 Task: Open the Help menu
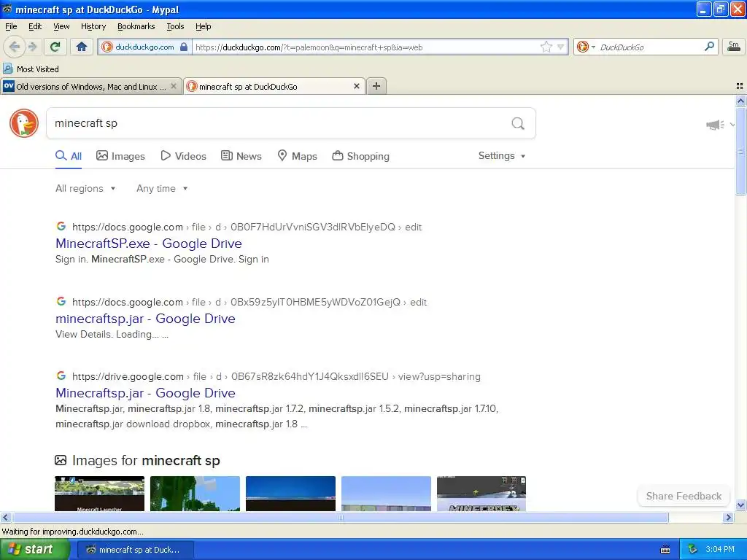tap(203, 26)
